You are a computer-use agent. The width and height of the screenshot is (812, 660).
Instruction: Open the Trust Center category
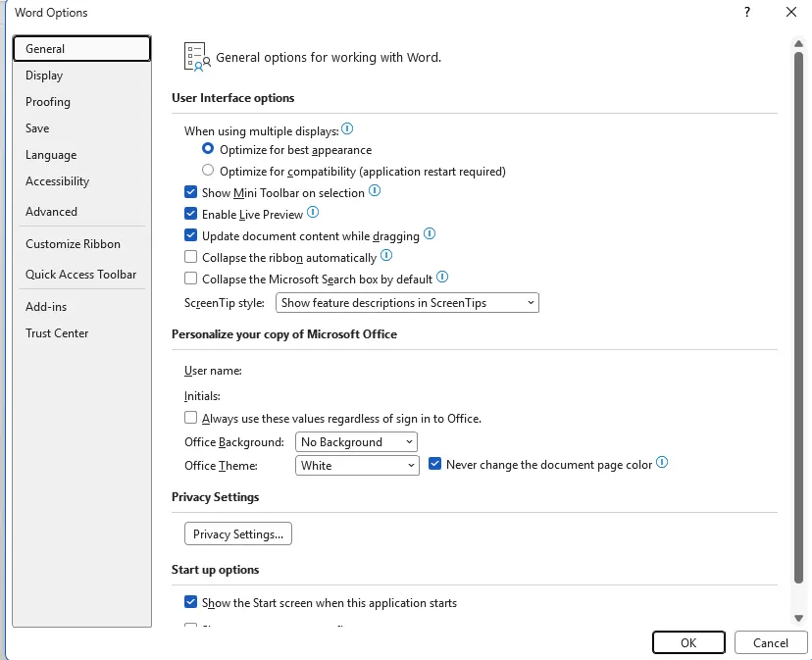(81, 333)
